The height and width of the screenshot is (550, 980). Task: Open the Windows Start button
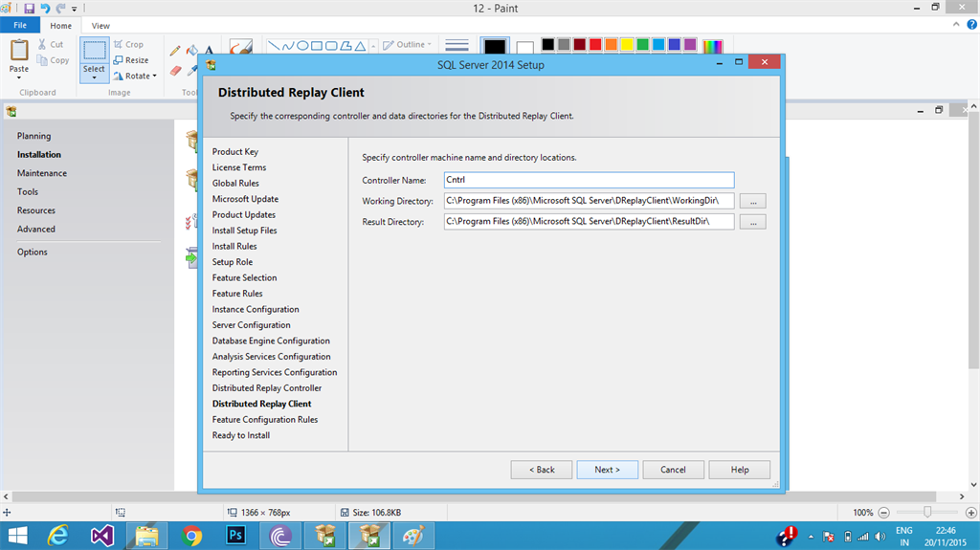[x=17, y=536]
